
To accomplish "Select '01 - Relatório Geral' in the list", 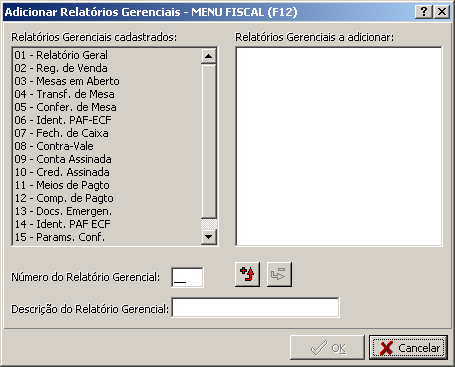I will (x=107, y=55).
